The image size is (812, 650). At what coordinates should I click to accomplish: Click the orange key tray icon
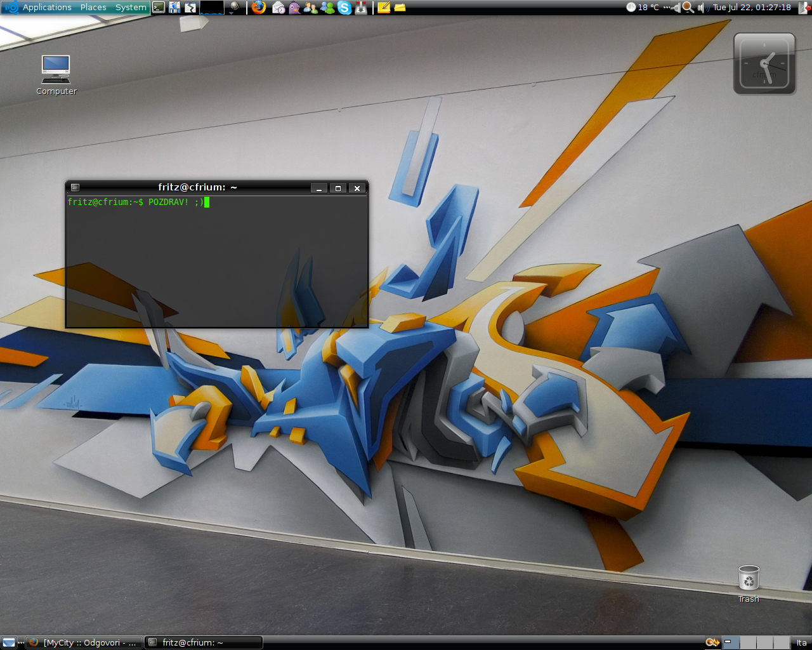pos(712,642)
